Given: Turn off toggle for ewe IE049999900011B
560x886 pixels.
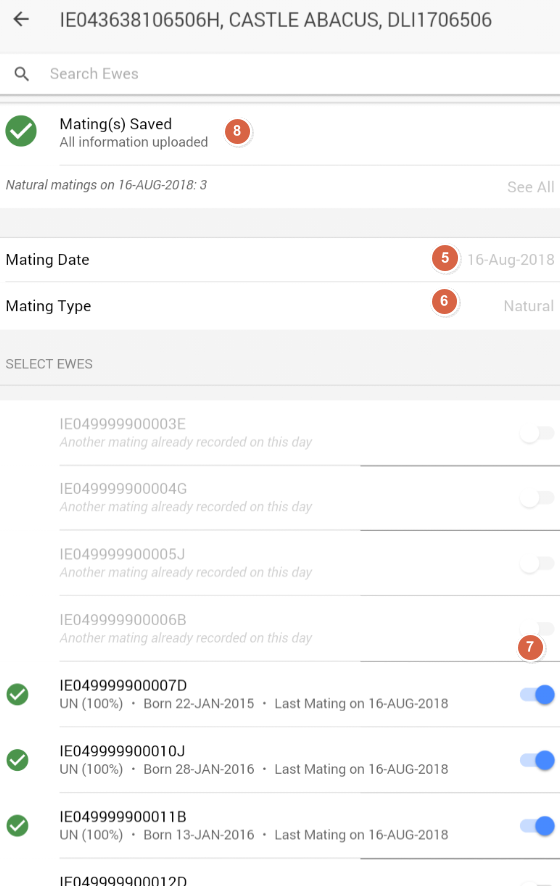Looking at the screenshot, I should tap(537, 826).
